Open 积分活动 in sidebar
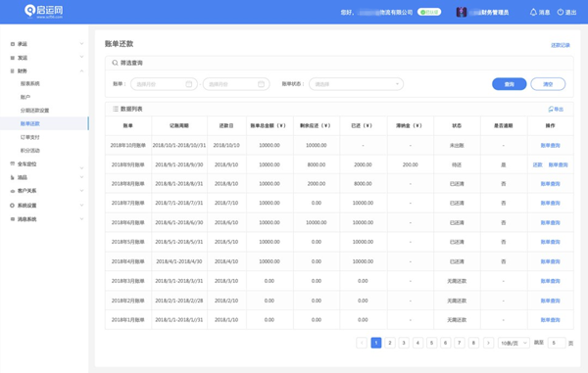This screenshot has width=588, height=373. (x=30, y=150)
